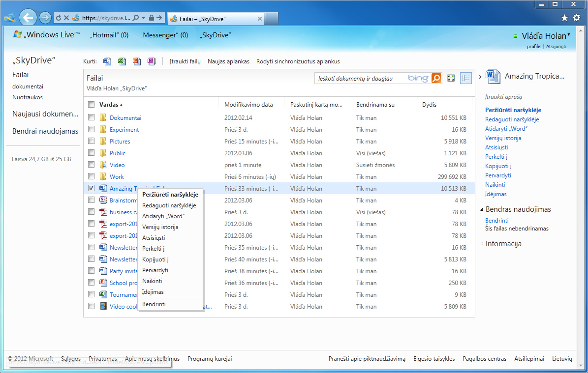Click Rodyti sinchronizuotus aplankus
Screen dimensions: 588x373
298,61
